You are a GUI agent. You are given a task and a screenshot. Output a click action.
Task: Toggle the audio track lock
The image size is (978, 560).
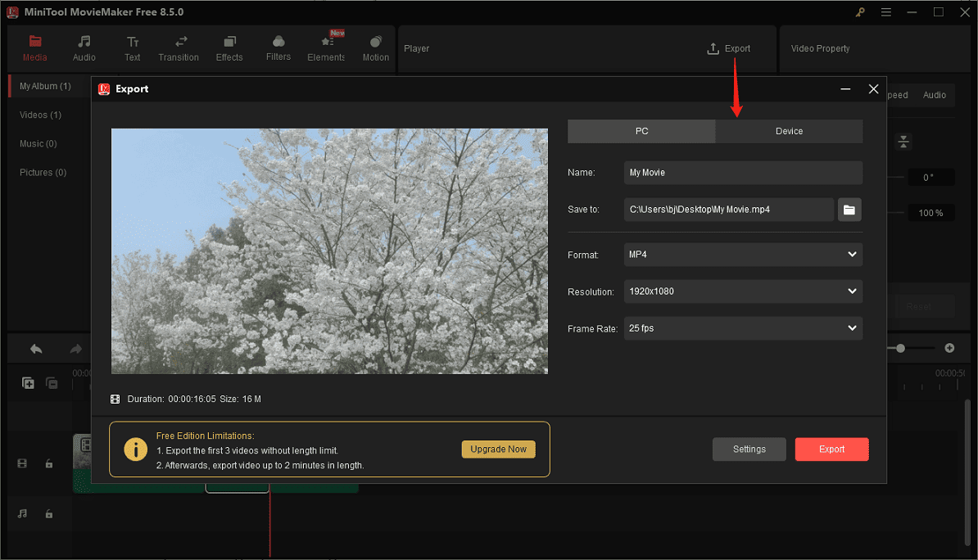coord(49,513)
